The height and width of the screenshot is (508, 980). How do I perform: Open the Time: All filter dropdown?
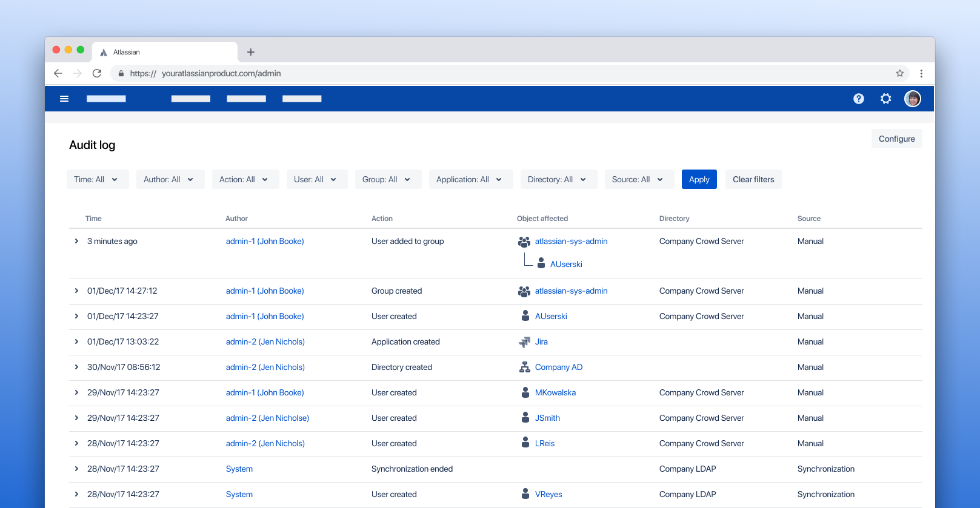tap(98, 179)
